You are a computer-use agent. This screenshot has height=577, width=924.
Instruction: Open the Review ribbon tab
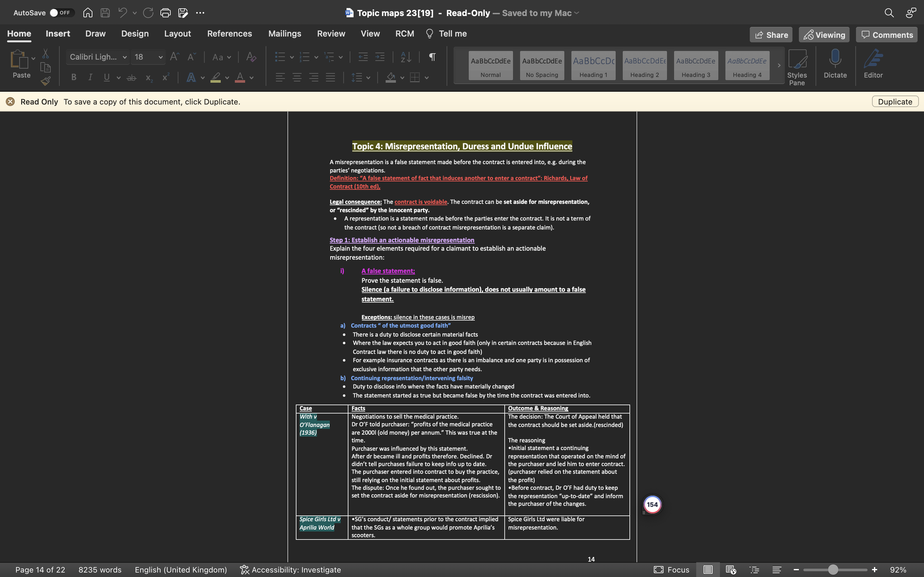pos(331,34)
